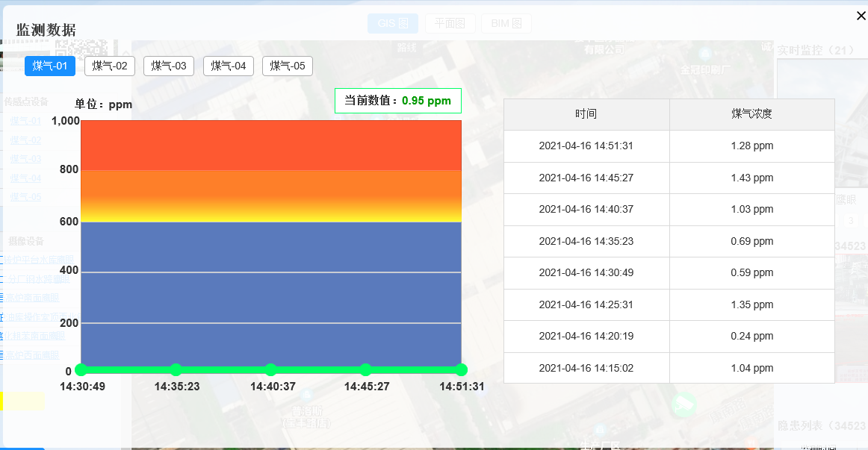Switch to the GIS 图 view button
Screen dimensions: 868x450
pyautogui.click(x=393, y=23)
